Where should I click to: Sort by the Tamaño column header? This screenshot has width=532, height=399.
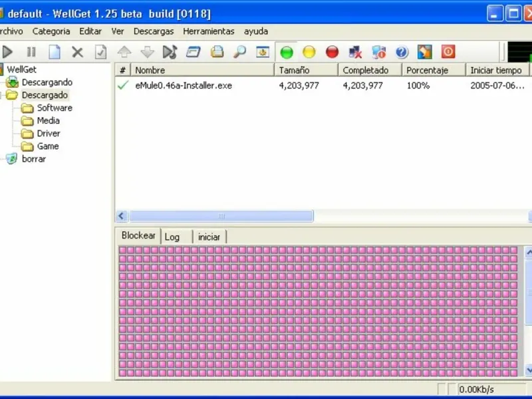(x=307, y=70)
